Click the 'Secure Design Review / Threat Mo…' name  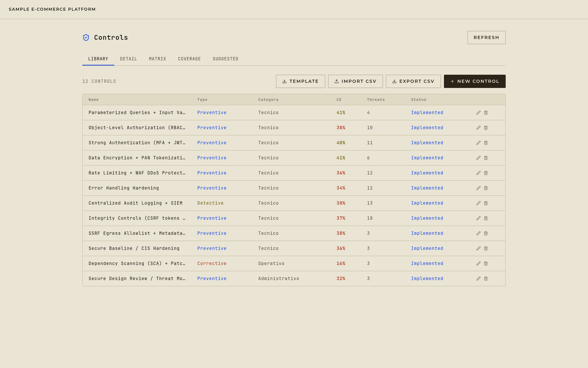coord(137,279)
